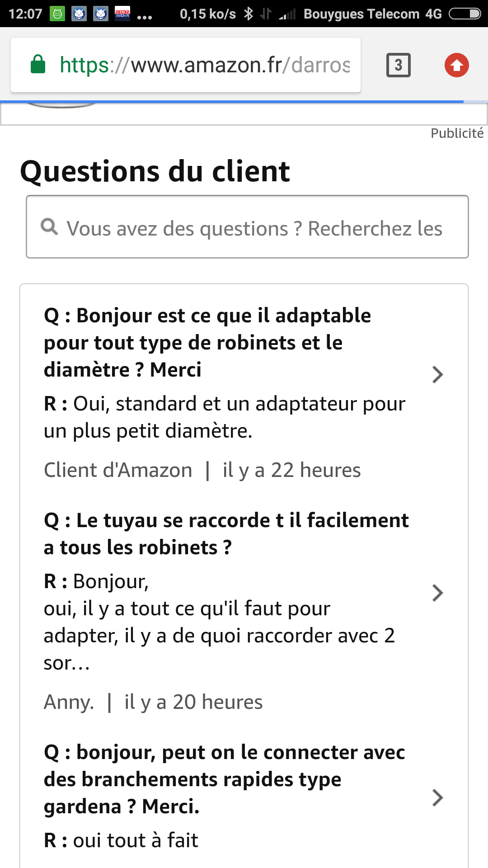Open the tab switcher showing 3 tabs
Screen dimensions: 488x868
point(398,65)
